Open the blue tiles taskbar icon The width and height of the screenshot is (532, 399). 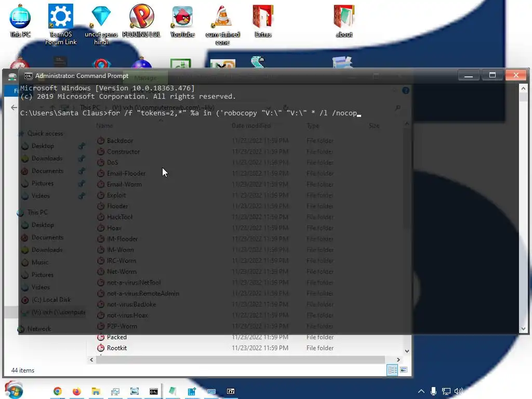pyautogui.click(x=192, y=391)
